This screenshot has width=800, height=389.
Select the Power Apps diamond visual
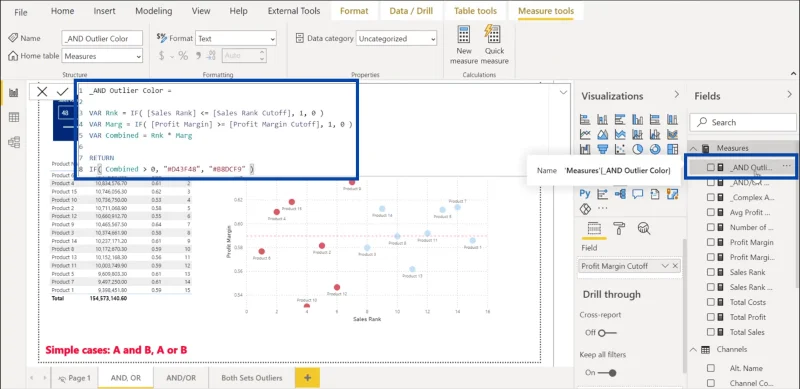[585, 209]
